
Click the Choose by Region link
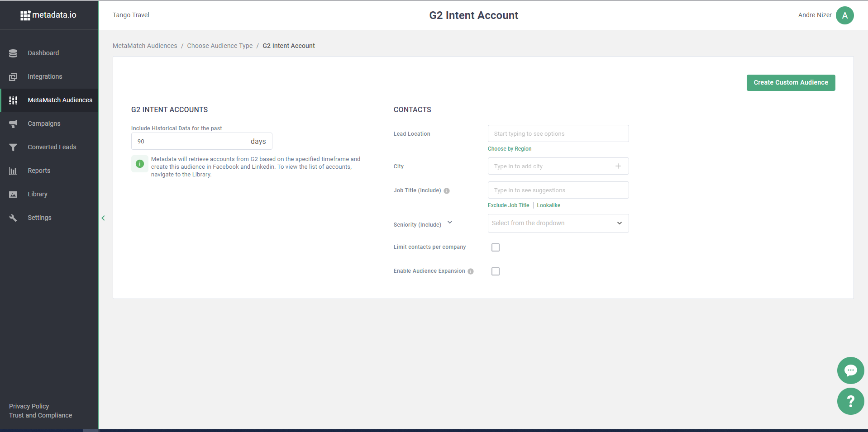tap(510, 149)
